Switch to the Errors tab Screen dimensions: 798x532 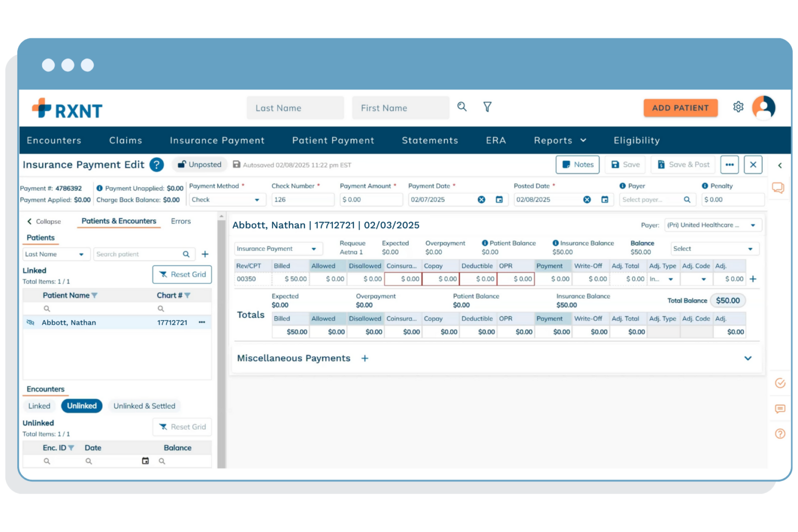[180, 221]
